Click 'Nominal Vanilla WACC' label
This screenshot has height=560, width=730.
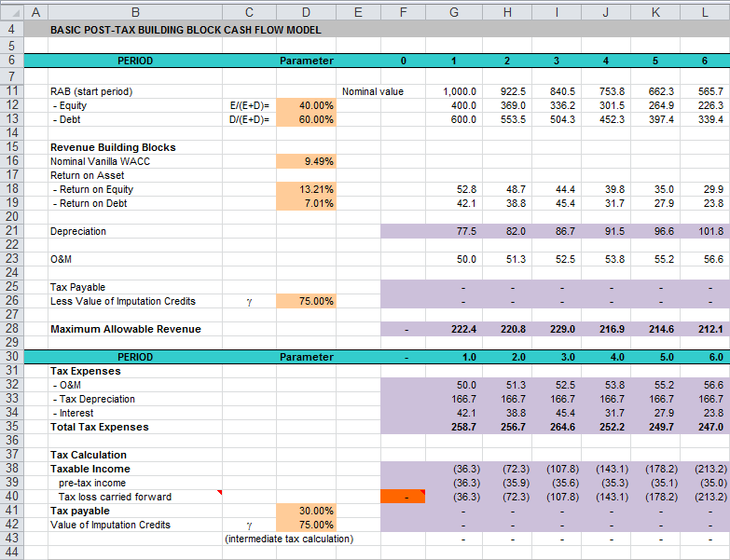pyautogui.click(x=100, y=161)
